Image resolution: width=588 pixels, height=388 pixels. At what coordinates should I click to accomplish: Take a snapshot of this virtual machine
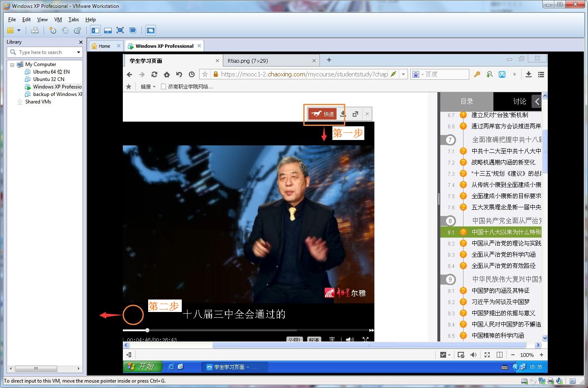(52, 30)
